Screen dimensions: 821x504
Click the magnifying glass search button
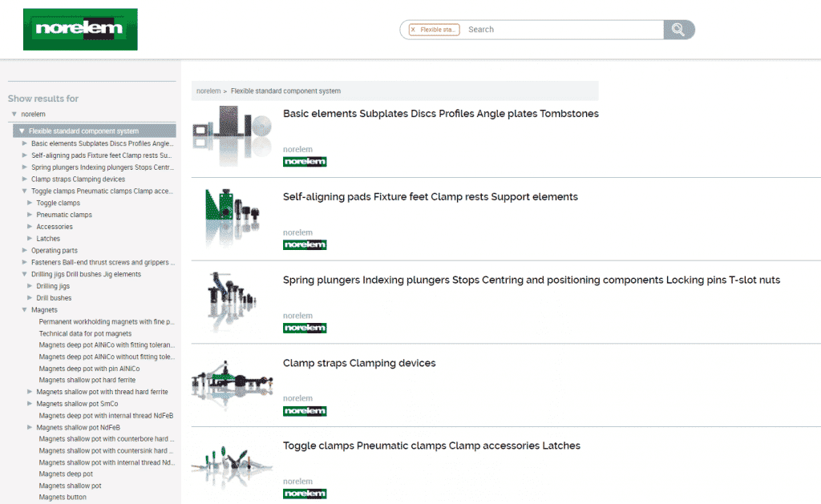(678, 30)
